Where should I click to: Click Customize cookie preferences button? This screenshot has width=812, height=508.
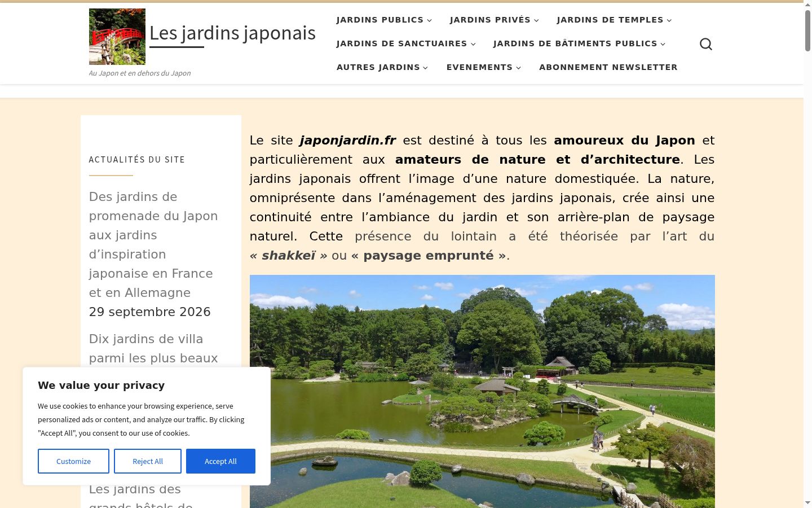pos(73,461)
